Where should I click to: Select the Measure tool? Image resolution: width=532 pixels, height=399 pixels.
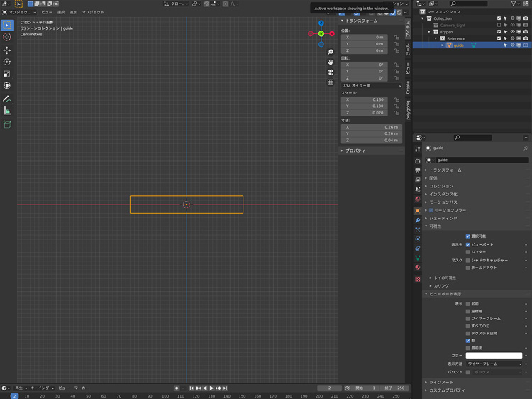(7, 111)
